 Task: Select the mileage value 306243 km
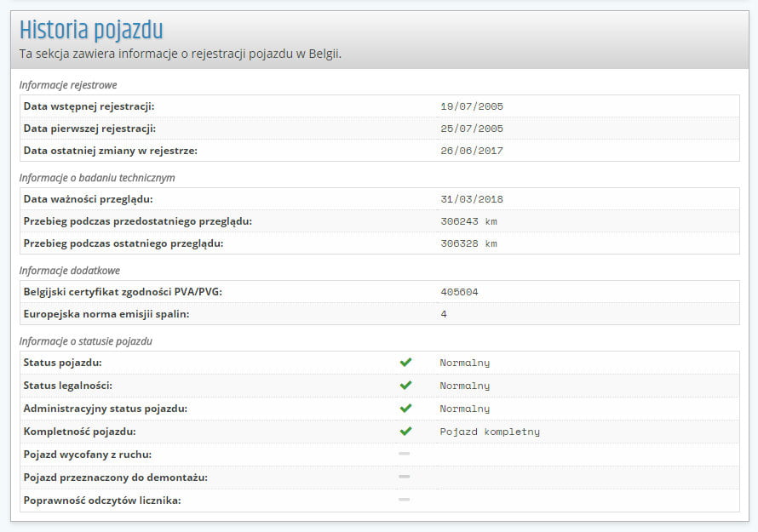point(468,221)
